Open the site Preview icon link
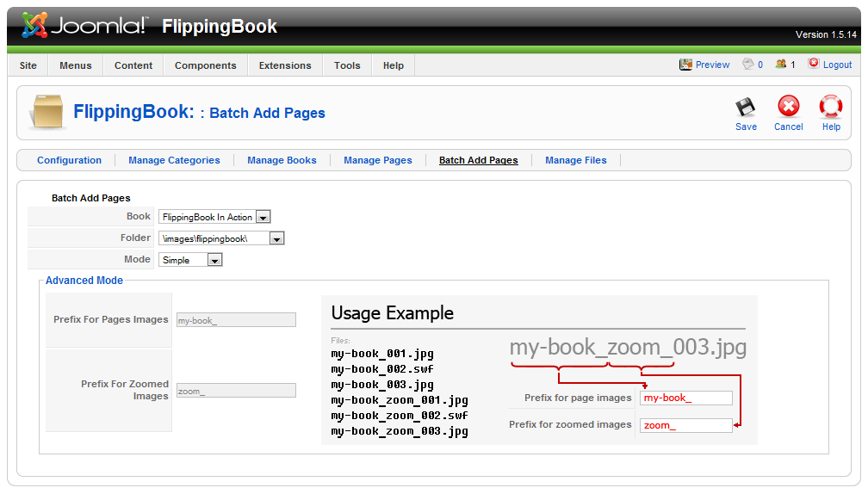This screenshot has height=494, width=868. 686,65
